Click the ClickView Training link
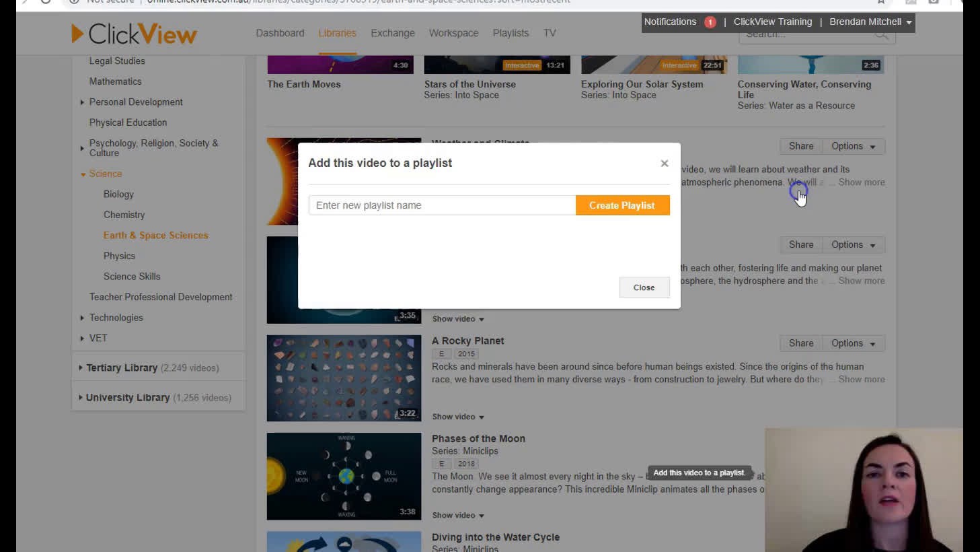This screenshot has width=980, height=552. [x=773, y=22]
